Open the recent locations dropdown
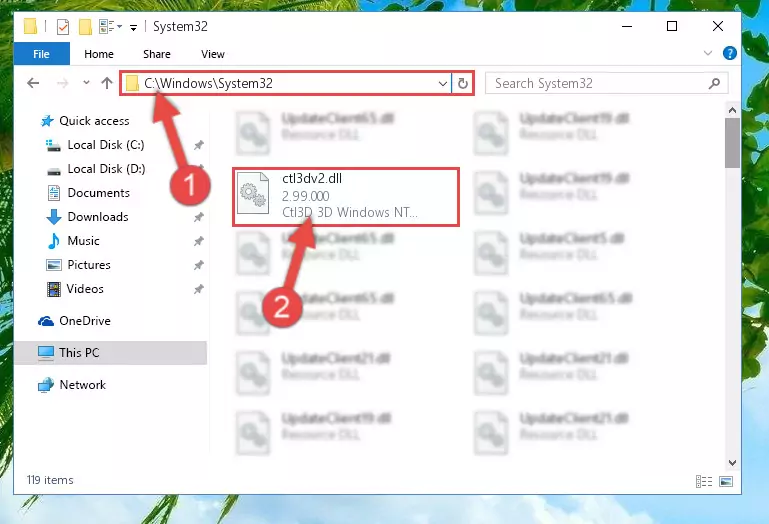 coord(86,82)
